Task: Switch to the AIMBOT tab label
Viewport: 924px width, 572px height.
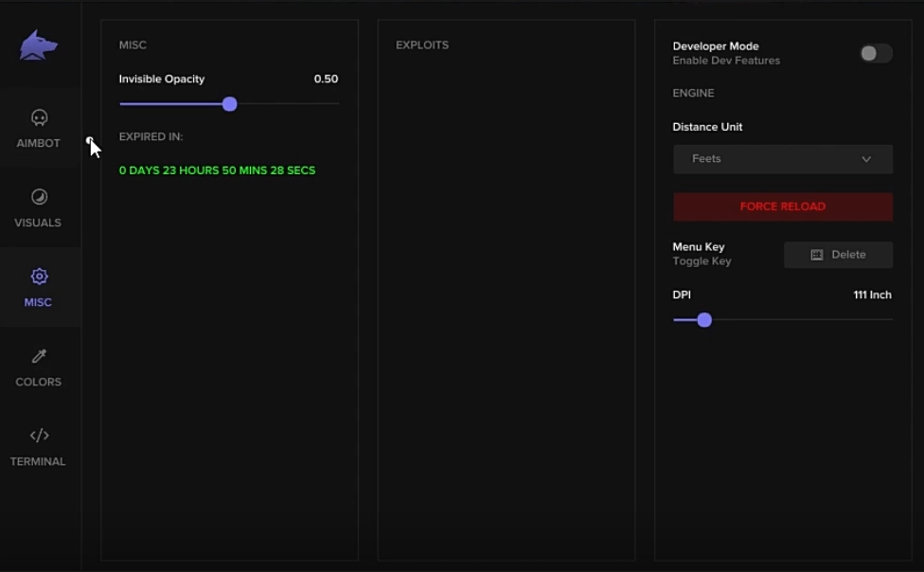Action: [38, 143]
